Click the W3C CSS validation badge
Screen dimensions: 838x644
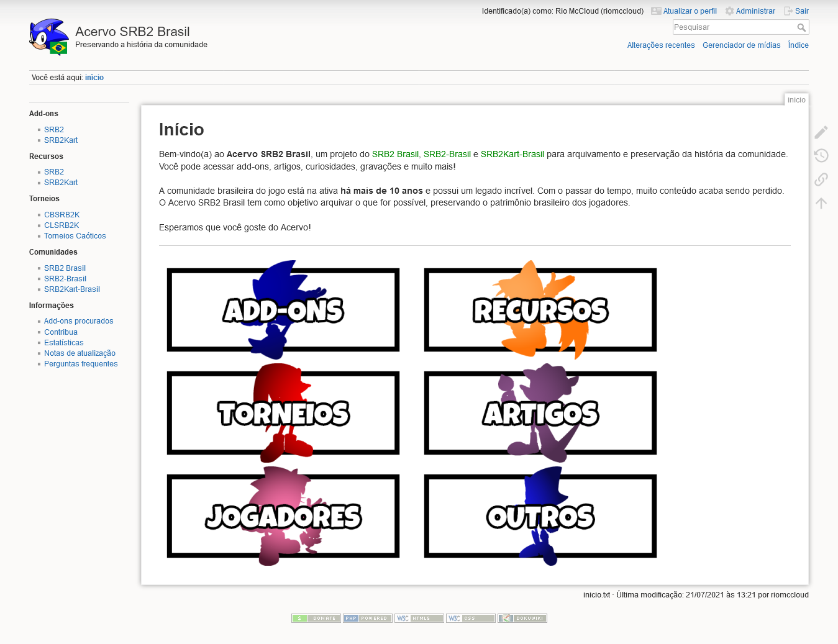(x=471, y=618)
